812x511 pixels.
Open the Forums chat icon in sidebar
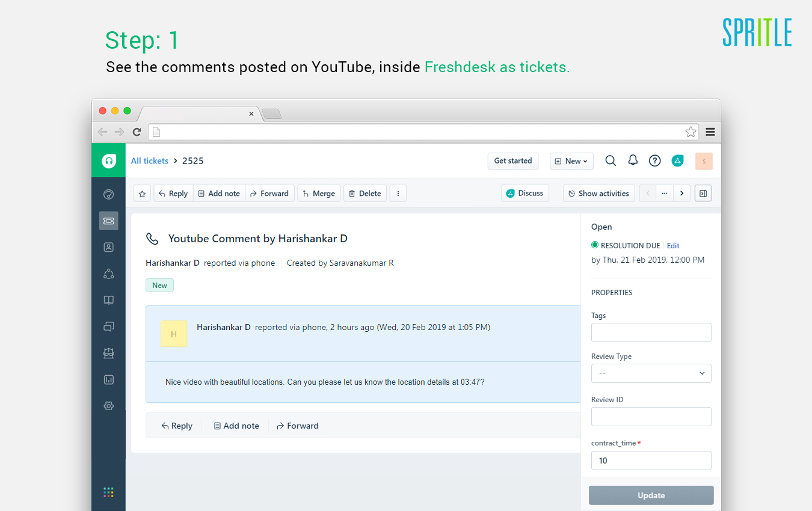(x=108, y=326)
